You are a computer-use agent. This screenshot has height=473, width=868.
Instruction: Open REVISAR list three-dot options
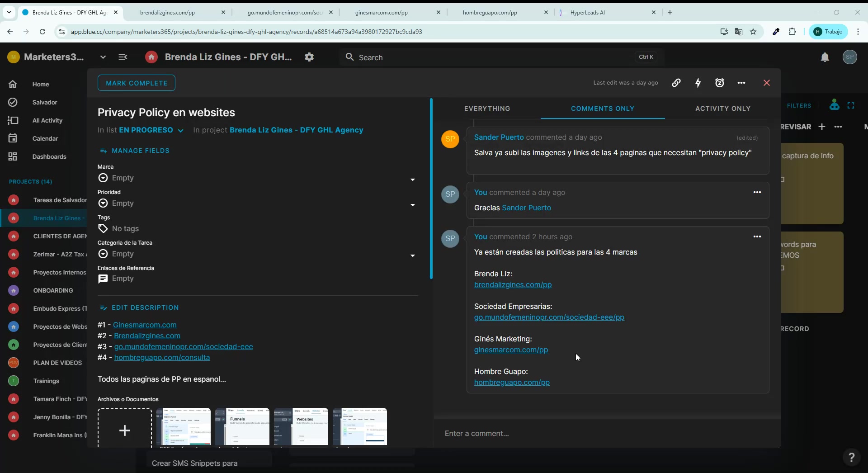click(838, 127)
